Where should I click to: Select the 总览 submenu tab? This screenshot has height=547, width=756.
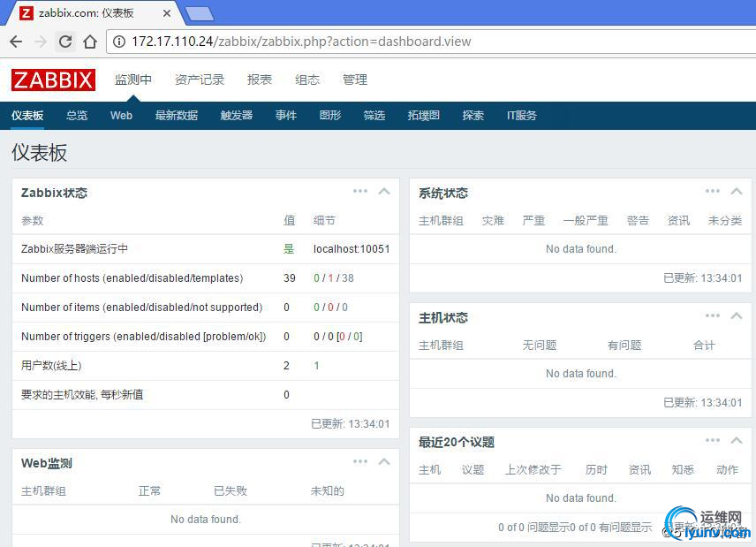(77, 115)
